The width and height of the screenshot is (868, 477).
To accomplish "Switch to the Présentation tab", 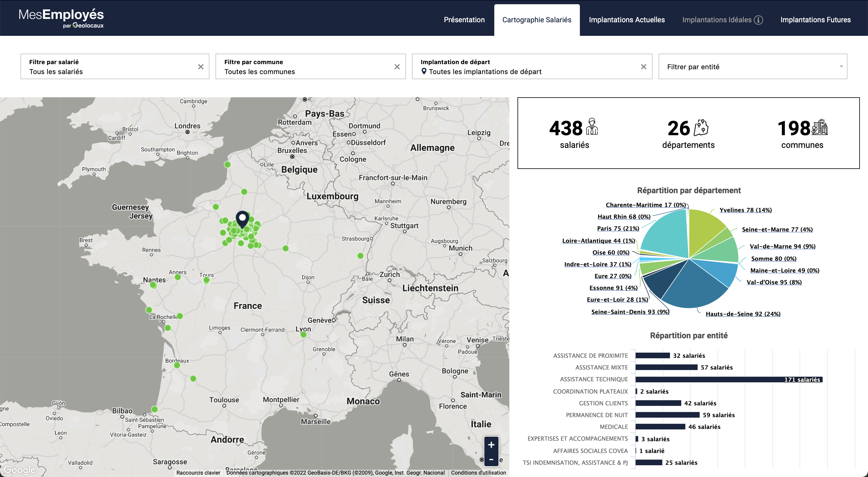I will click(464, 20).
